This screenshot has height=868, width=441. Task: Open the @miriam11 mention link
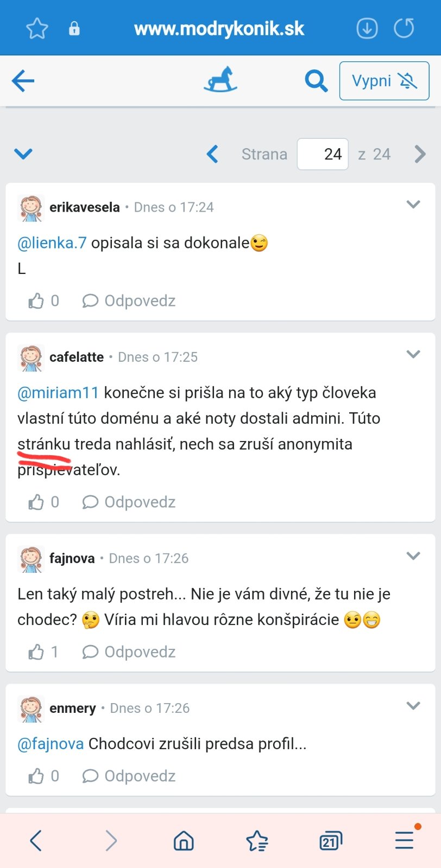click(58, 392)
